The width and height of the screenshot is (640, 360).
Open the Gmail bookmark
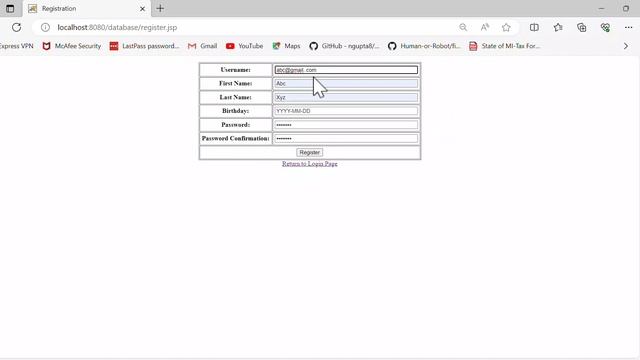point(202,46)
